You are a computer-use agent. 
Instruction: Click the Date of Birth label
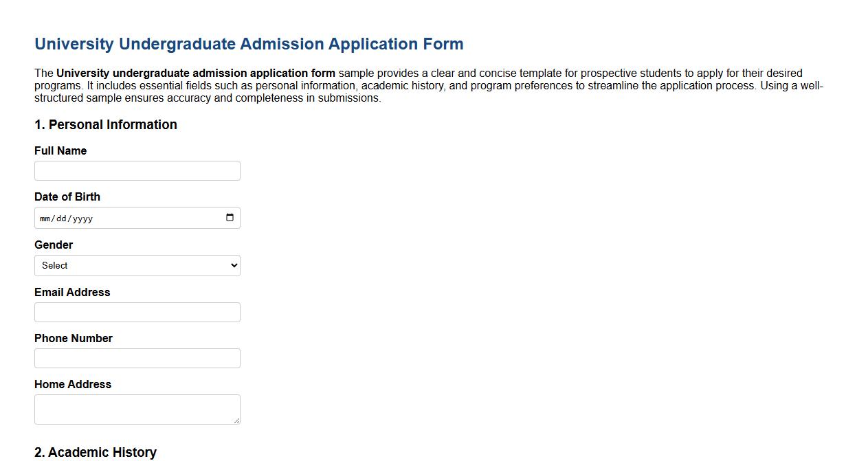click(x=67, y=196)
